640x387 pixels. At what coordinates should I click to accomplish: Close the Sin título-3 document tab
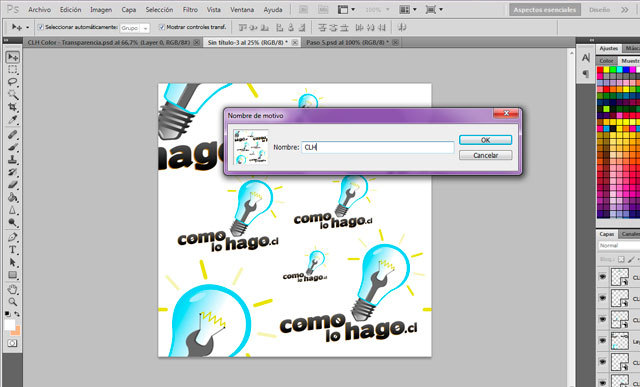(295, 42)
